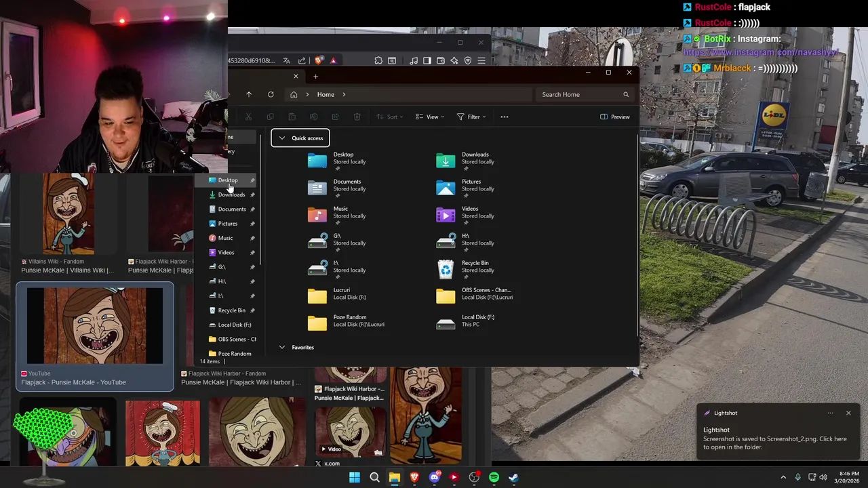868x488 pixels.
Task: Click the Up arrow in File Explorer
Action: [249, 94]
